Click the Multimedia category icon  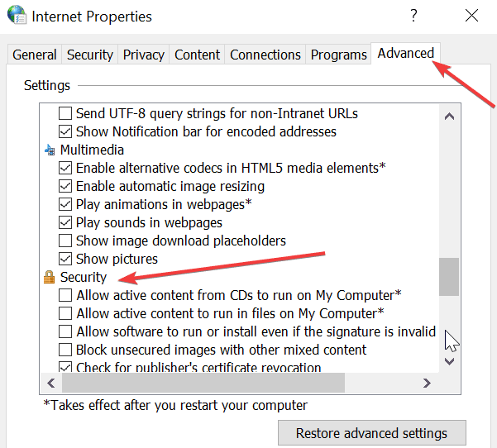click(50, 150)
